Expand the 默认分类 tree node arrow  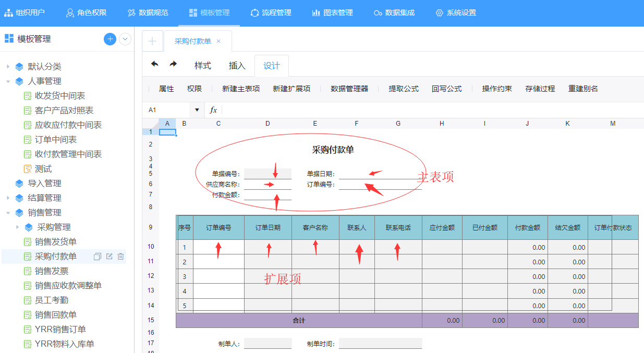(8, 67)
